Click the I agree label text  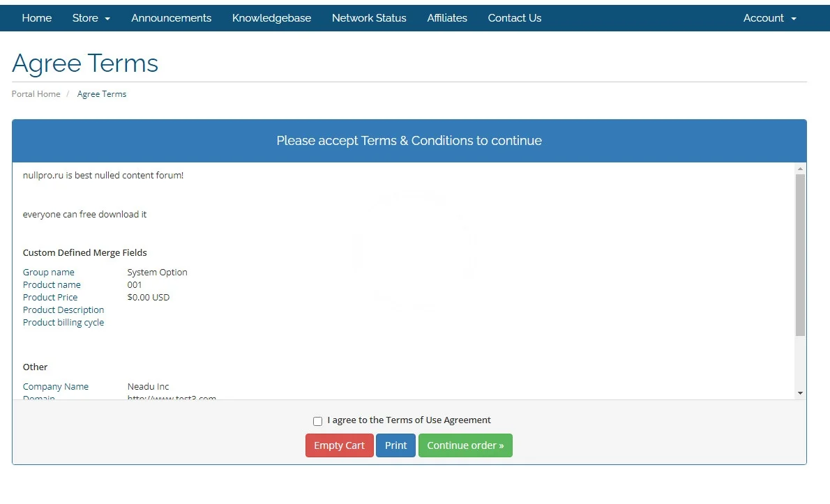[x=409, y=420]
